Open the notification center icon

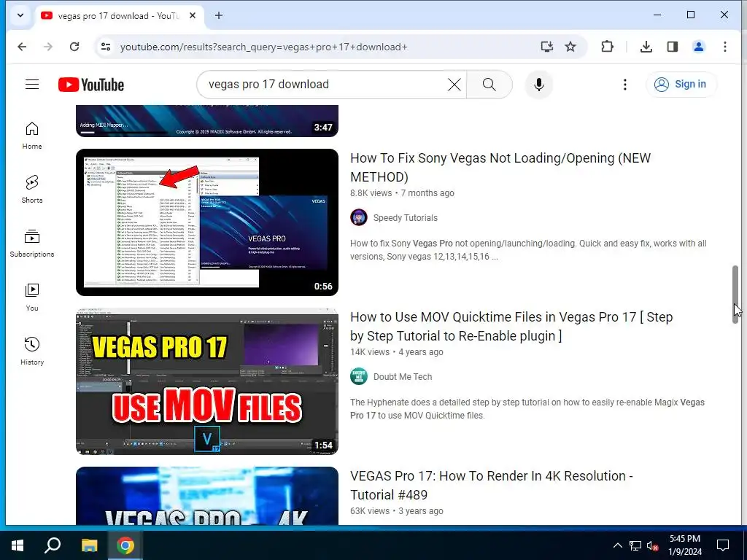click(x=723, y=545)
